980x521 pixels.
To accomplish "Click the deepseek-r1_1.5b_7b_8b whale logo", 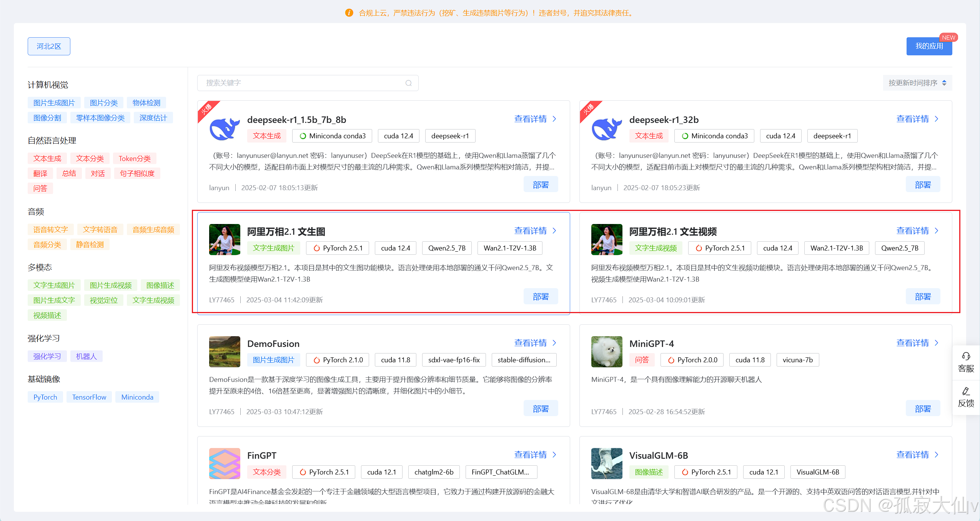I will (x=225, y=128).
